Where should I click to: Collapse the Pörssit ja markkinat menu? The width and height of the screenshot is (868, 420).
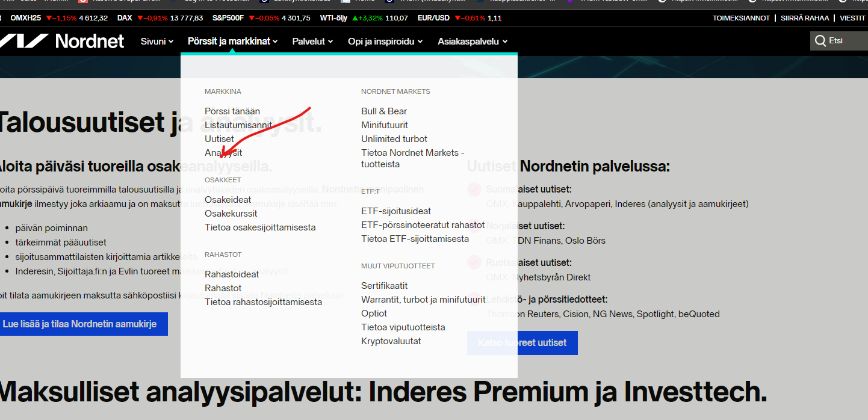pos(232,42)
